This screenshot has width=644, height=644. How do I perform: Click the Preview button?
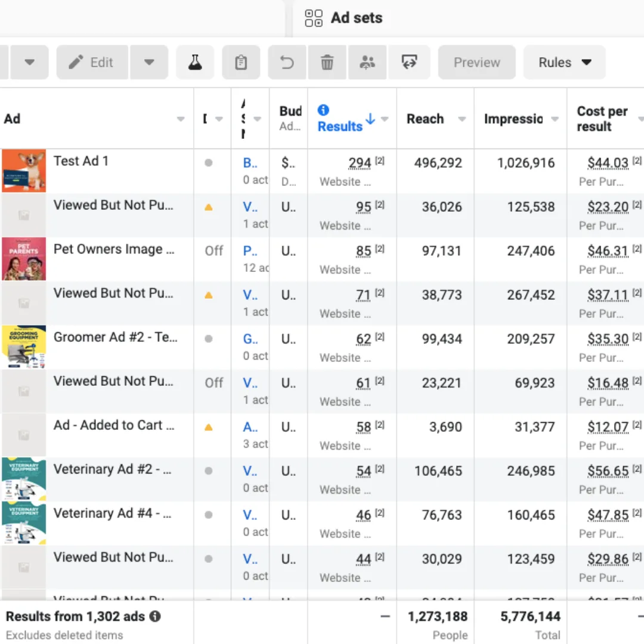tap(476, 62)
